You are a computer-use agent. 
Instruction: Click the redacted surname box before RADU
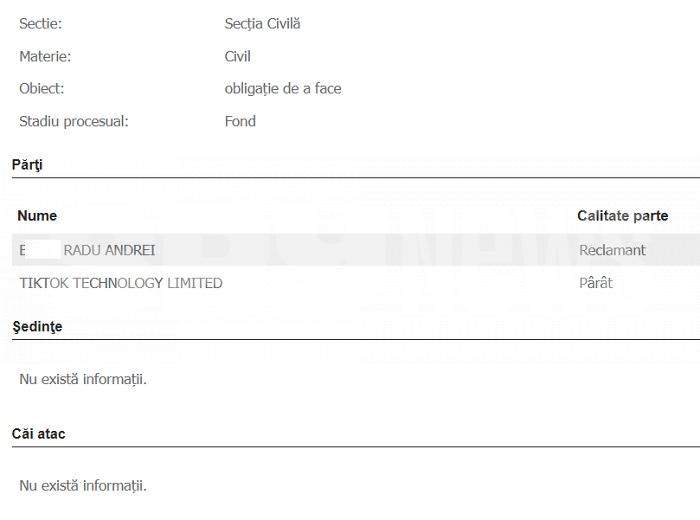click(x=43, y=250)
